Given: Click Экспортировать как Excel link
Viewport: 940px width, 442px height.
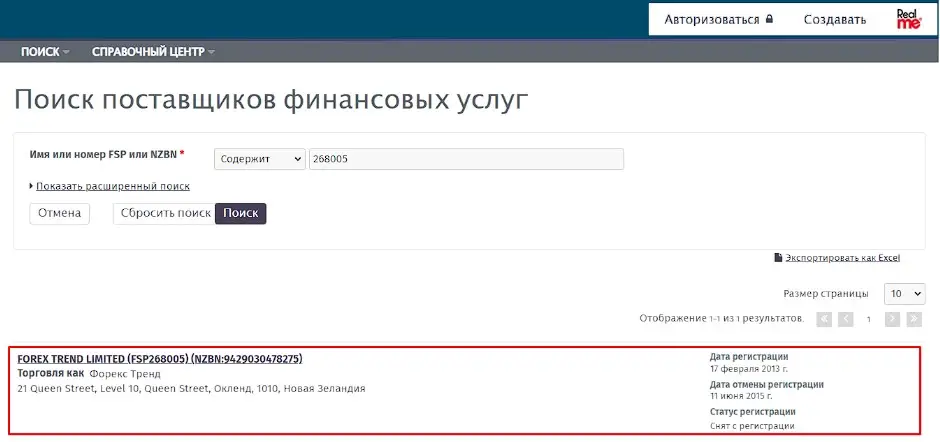Looking at the screenshot, I should coord(842,258).
